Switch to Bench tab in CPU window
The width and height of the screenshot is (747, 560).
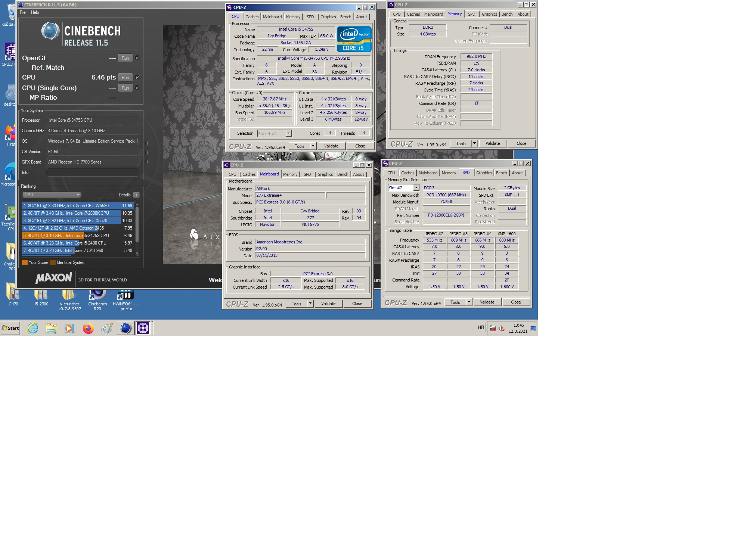(x=345, y=17)
